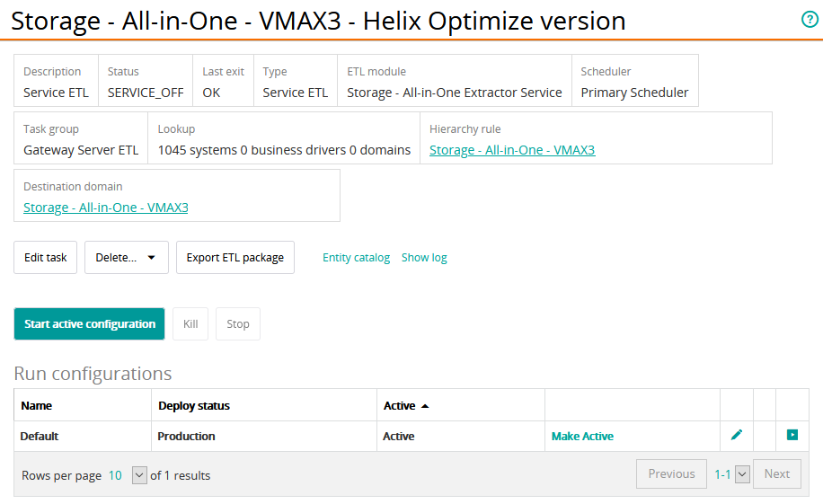Click the Stop button

(238, 324)
